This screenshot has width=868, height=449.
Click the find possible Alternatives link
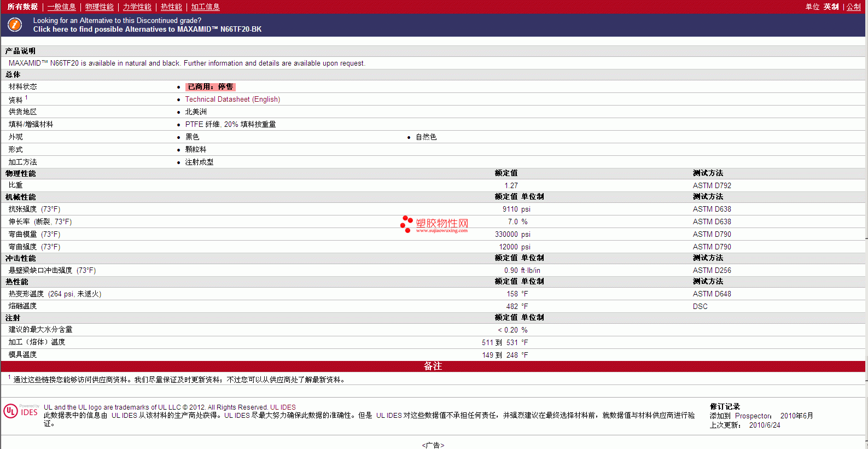147,29
